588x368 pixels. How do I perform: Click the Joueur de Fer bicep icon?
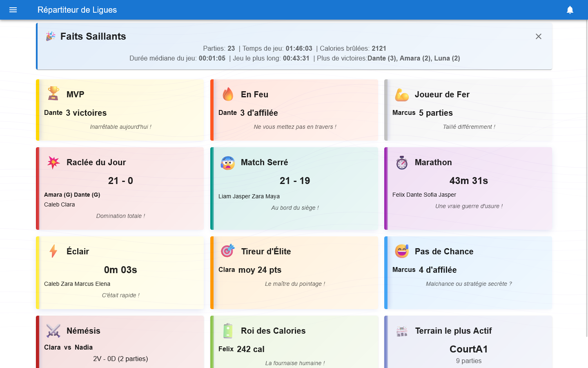click(x=402, y=94)
